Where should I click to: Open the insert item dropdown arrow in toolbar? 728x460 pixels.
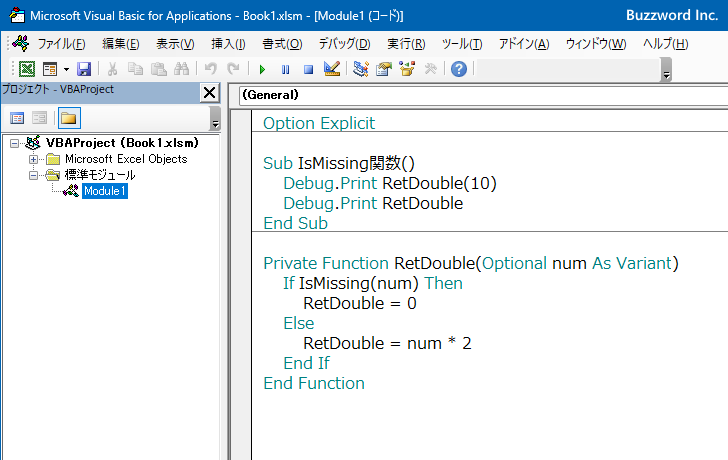click(66, 69)
